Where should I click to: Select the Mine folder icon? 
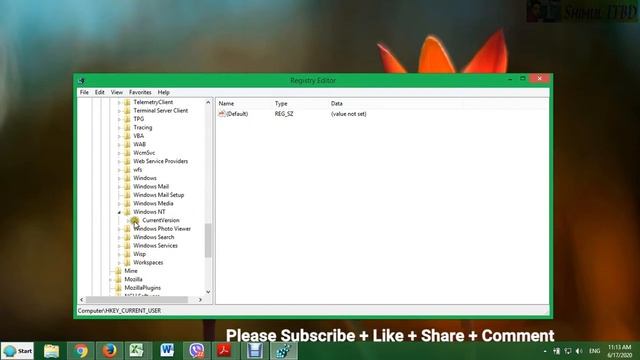118,271
